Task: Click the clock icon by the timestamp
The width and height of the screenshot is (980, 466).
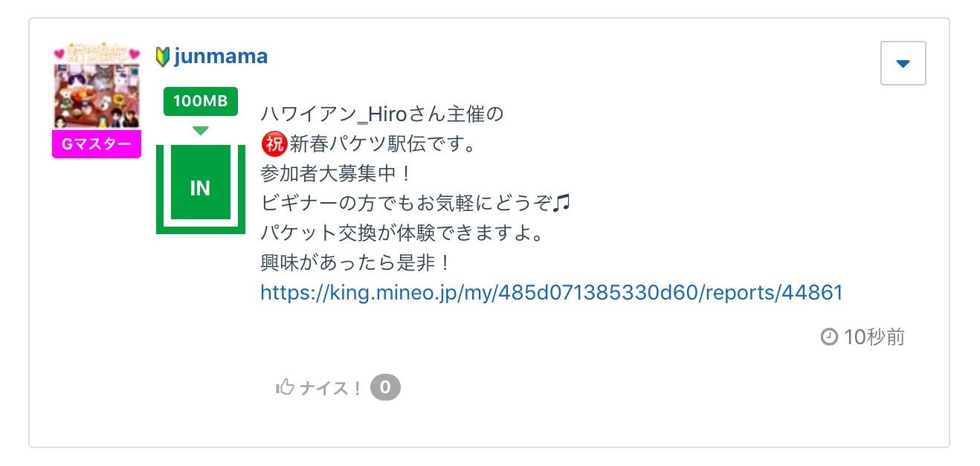Action: point(828,337)
